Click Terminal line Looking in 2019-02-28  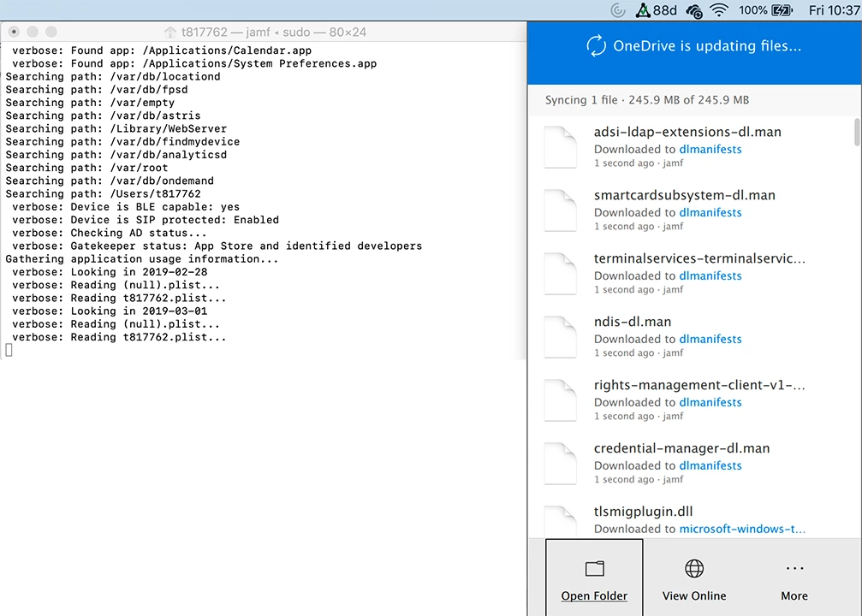[110, 272]
